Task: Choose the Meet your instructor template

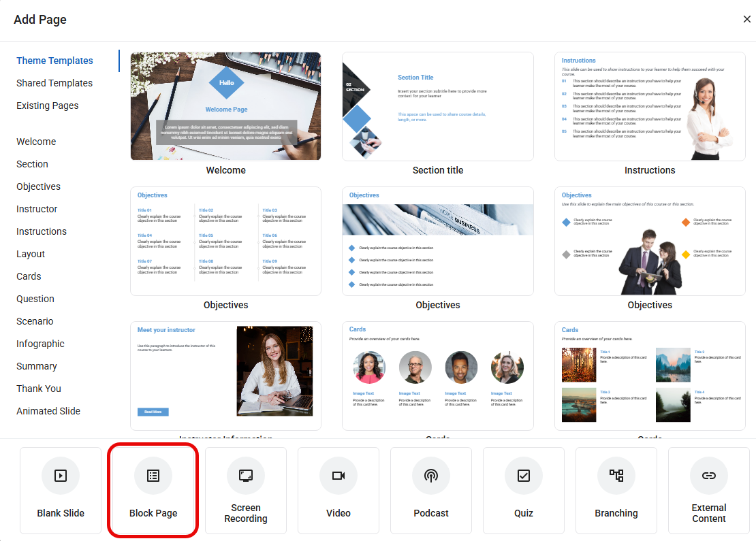Action: [225, 376]
